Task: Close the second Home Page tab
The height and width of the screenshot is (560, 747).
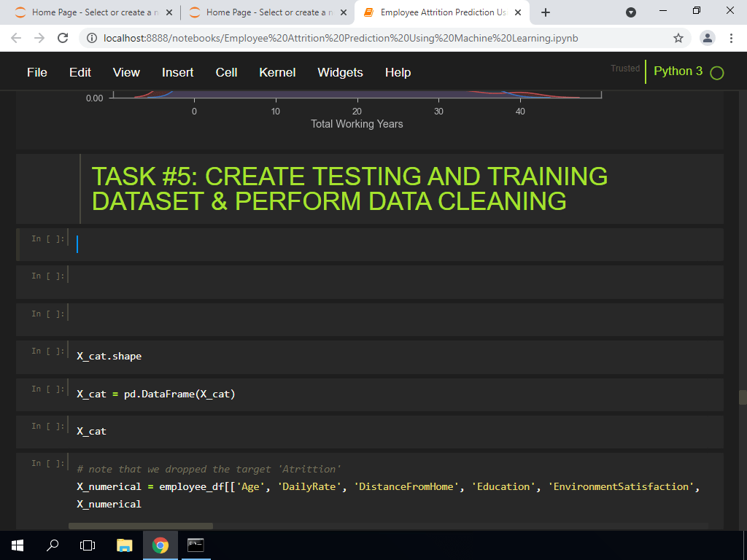Action: pyautogui.click(x=343, y=12)
